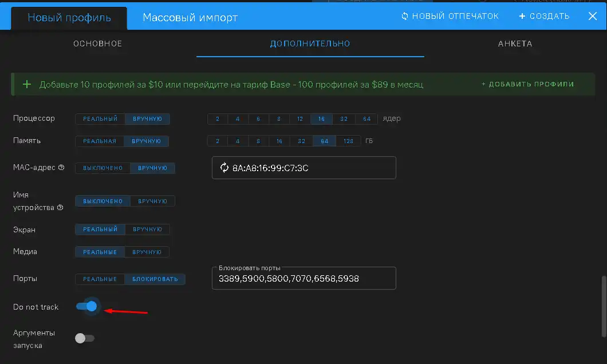Image resolution: width=607 pixels, height=364 pixels.
Task: Set MAC-адрес to Вручную
Action: pos(152,168)
